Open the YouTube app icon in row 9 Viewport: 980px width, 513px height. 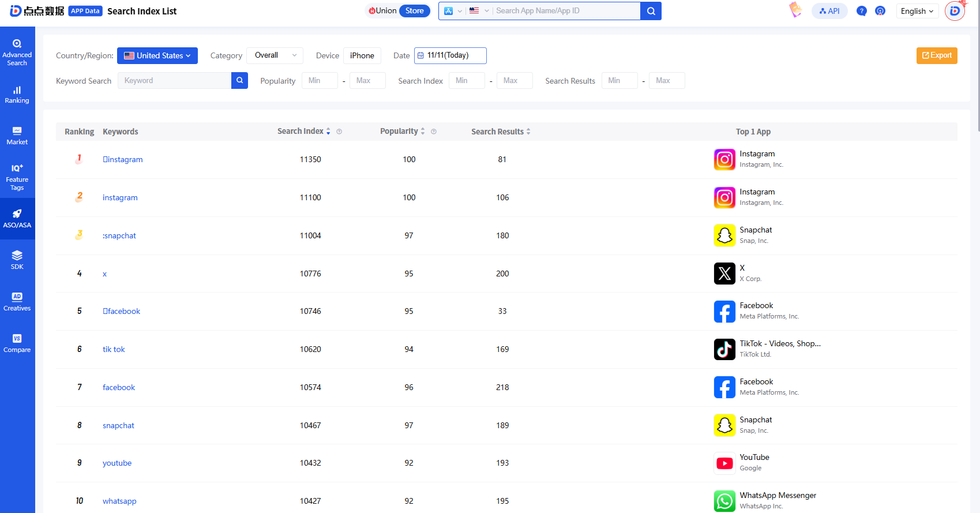[x=724, y=463]
